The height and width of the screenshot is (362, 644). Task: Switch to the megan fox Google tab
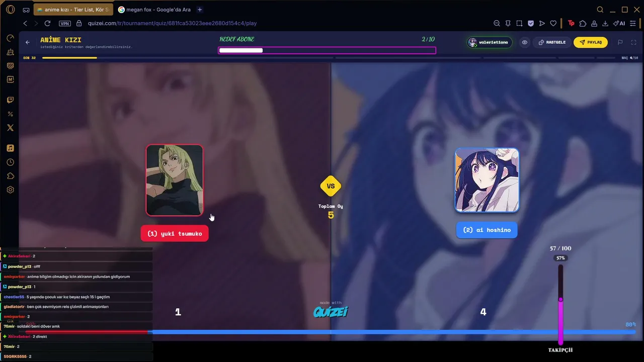(154, 10)
